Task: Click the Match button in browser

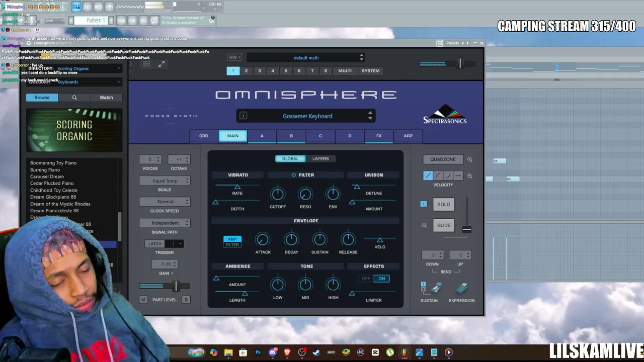Action: [106, 98]
